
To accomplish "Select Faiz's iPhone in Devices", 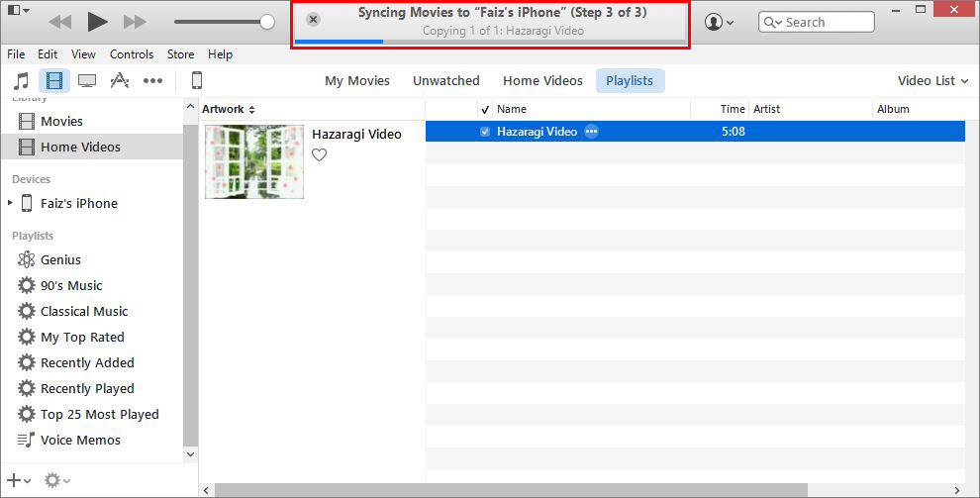I will click(x=79, y=203).
